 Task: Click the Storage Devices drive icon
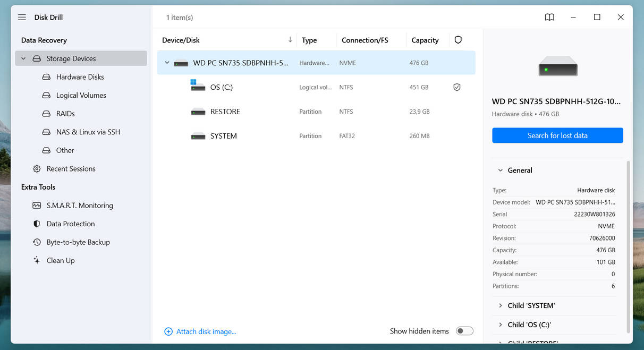coord(37,58)
